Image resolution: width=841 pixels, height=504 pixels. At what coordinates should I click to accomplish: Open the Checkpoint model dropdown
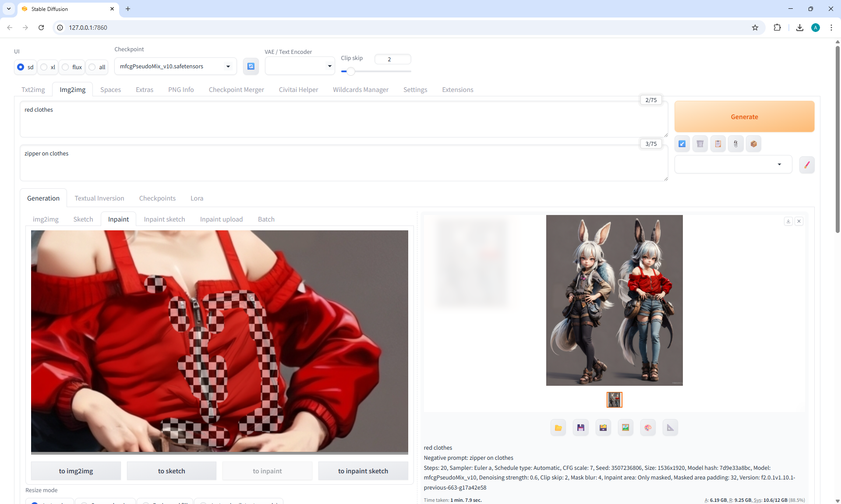[175, 67]
